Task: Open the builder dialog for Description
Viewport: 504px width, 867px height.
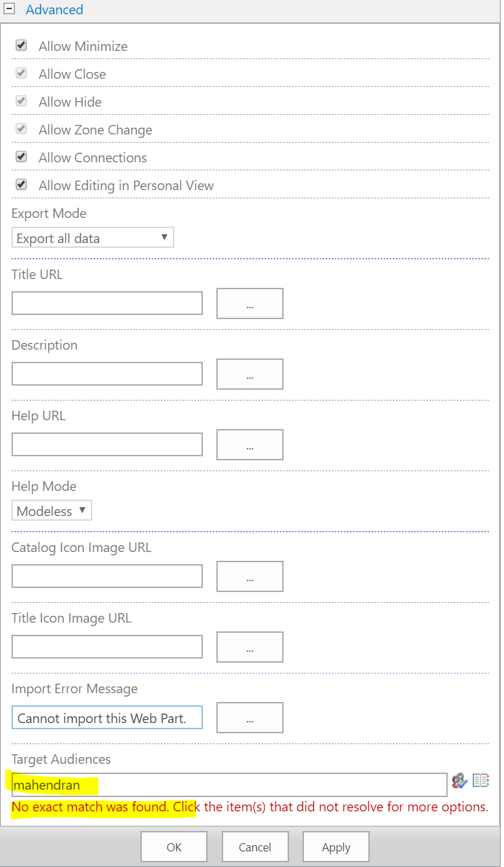Action: click(x=250, y=374)
